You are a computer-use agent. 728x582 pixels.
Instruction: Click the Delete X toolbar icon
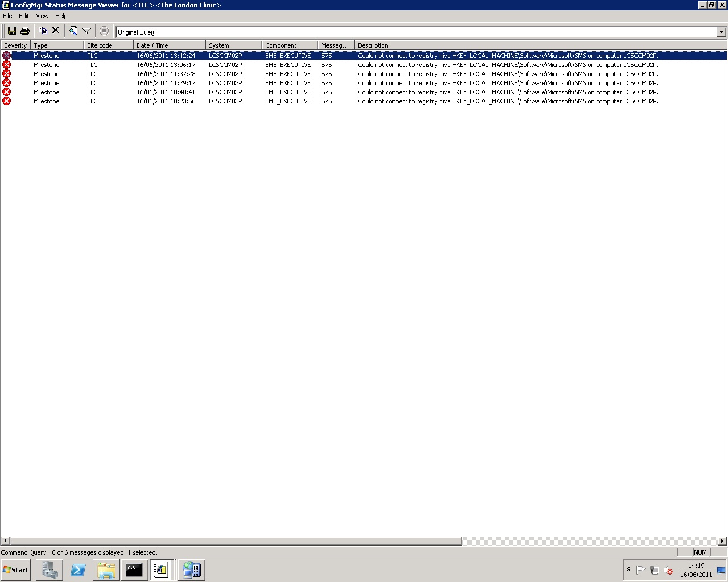(x=56, y=31)
